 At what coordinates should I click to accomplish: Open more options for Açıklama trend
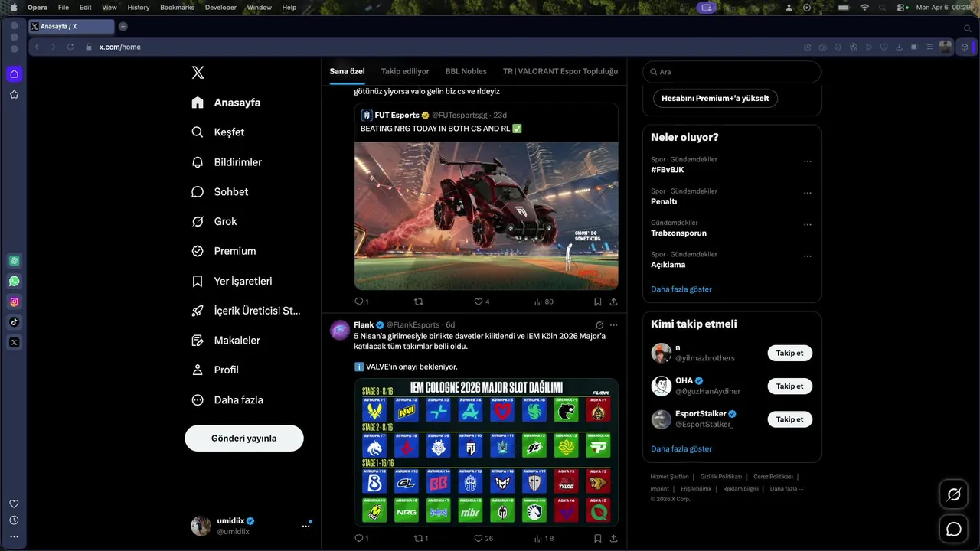coord(807,256)
